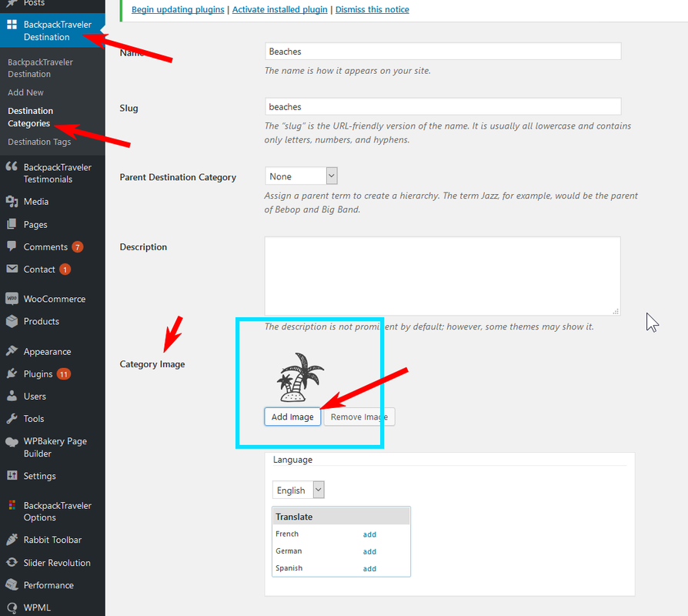Open BackpackTraveler Destination menu

click(52, 31)
